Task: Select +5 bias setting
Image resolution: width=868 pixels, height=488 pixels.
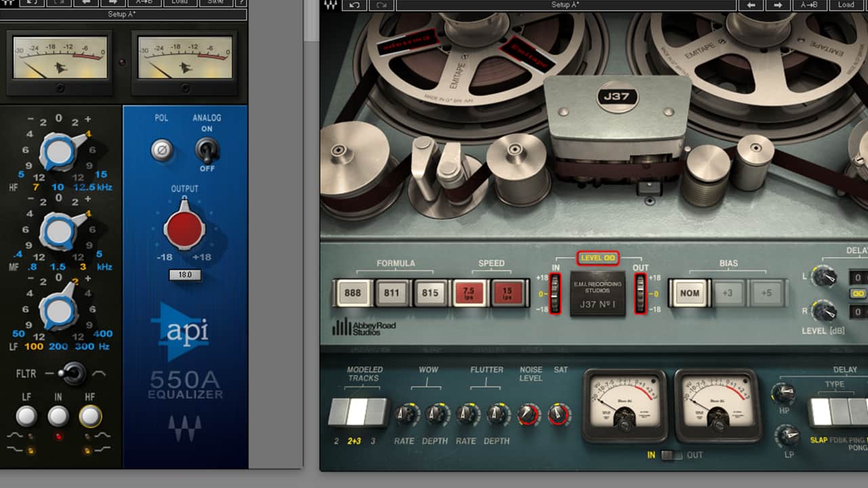Action: 766,293
